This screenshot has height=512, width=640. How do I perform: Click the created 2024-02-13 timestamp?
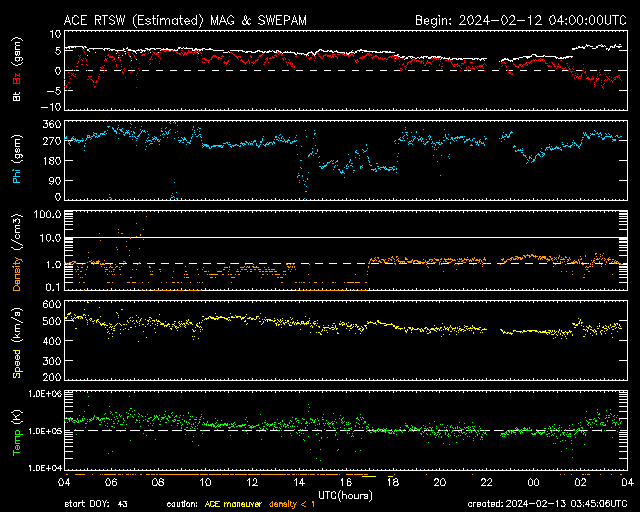click(548, 503)
